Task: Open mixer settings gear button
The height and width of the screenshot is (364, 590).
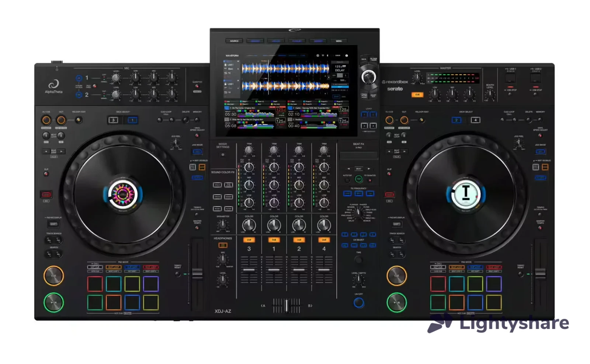Action: click(x=223, y=155)
